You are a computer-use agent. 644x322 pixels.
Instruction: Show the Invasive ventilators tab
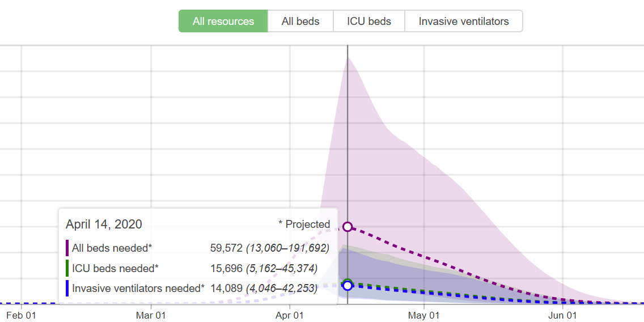464,22
